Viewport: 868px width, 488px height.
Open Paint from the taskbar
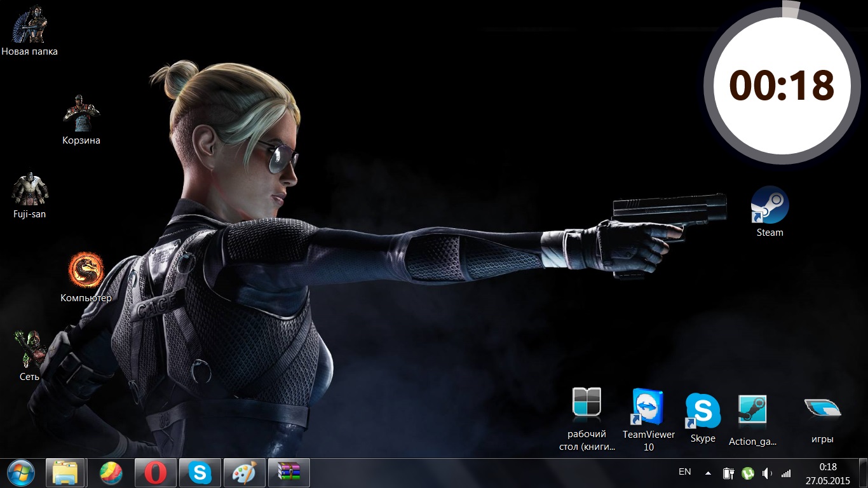245,473
